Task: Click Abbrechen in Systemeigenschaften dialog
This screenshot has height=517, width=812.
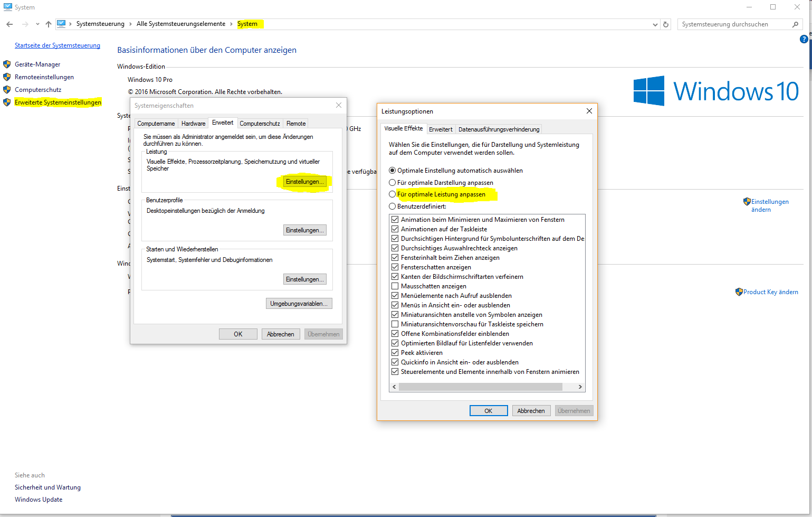Action: pyautogui.click(x=281, y=334)
